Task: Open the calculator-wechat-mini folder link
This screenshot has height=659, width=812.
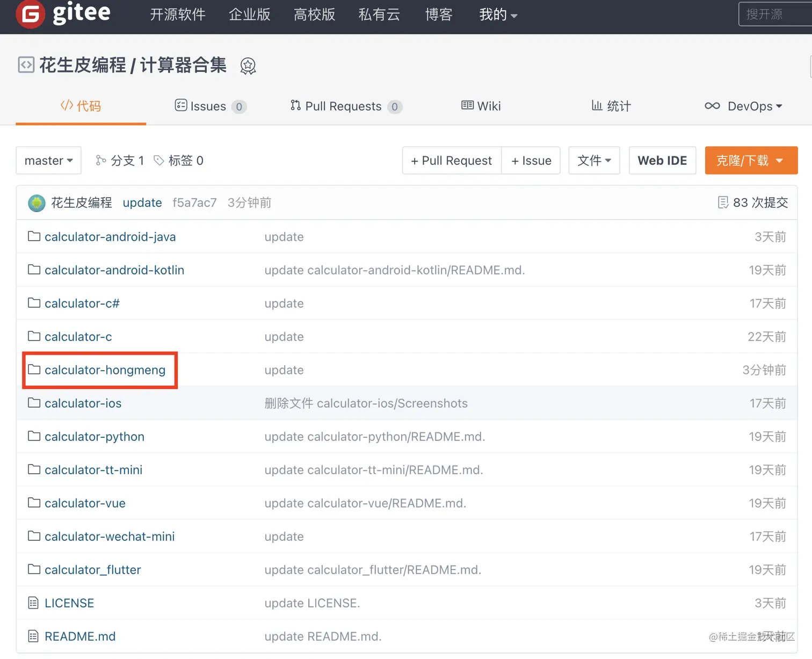Action: point(110,537)
